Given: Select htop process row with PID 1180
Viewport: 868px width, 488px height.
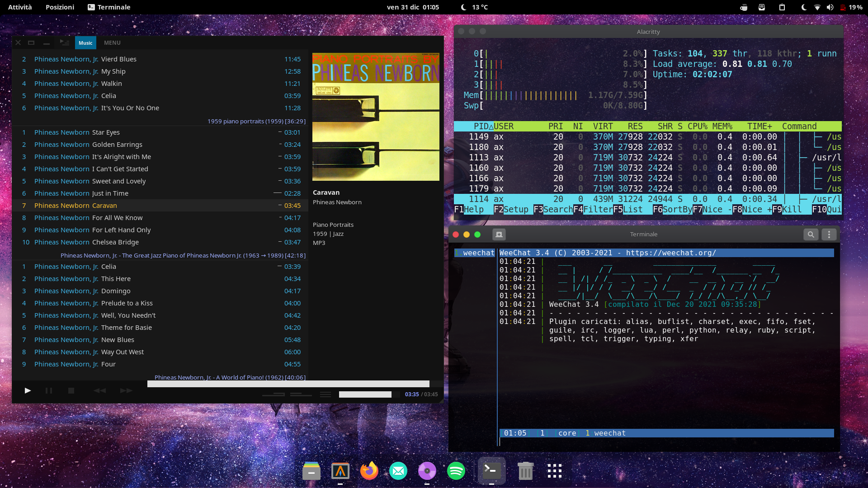Looking at the screenshot, I should [x=648, y=147].
